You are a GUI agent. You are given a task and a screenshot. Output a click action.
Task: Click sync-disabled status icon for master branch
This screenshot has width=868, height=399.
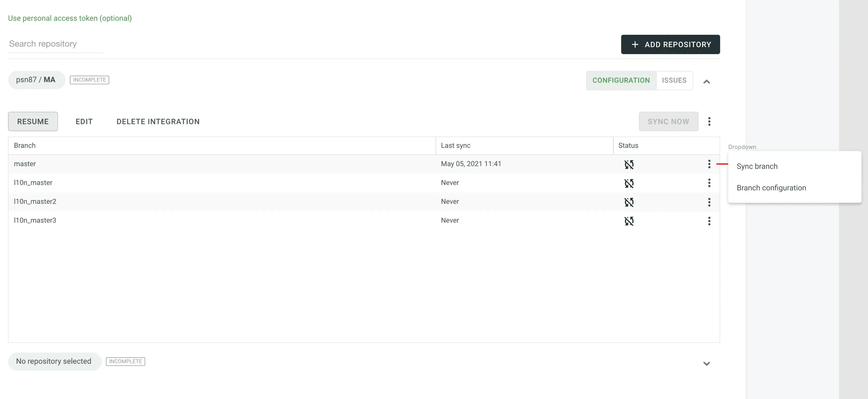tap(629, 164)
